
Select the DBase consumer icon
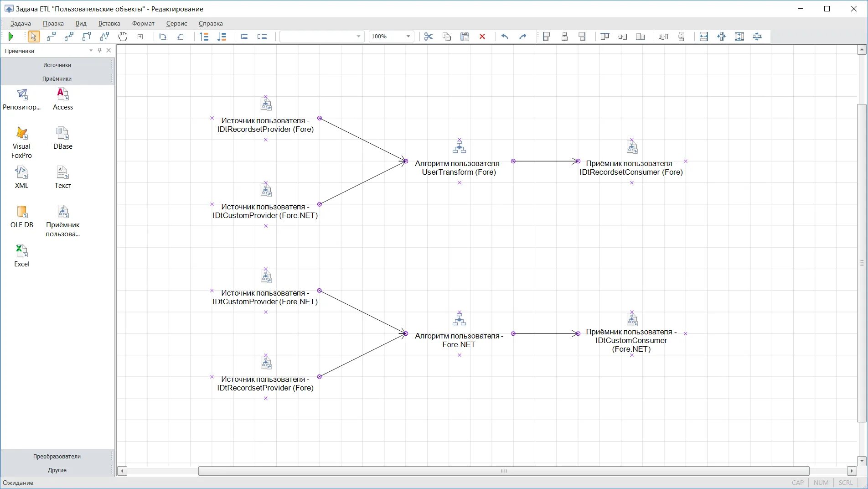pos(63,139)
